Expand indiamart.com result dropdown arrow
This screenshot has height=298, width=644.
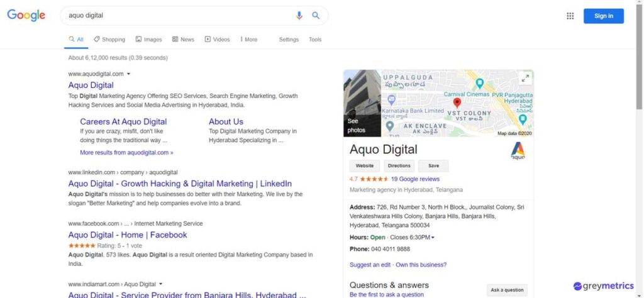point(160,284)
